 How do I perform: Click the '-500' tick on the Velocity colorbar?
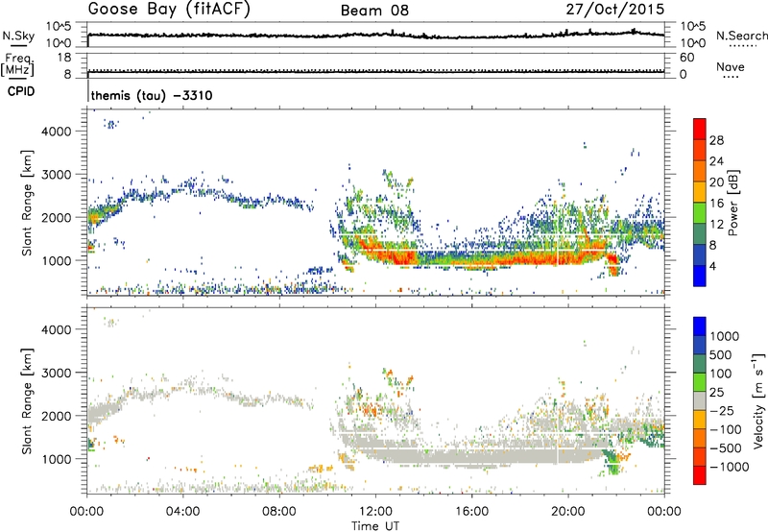tap(725, 447)
